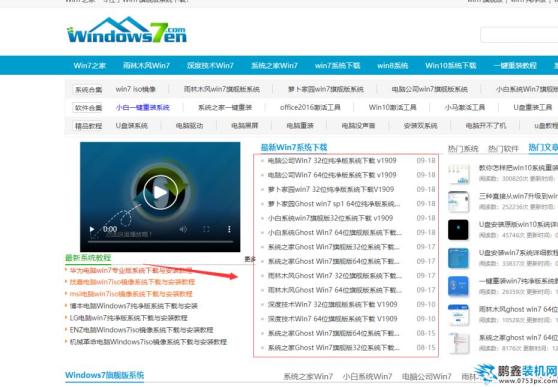Open 机械革命电脑Windows7iso镜像 tutorial

(148, 342)
